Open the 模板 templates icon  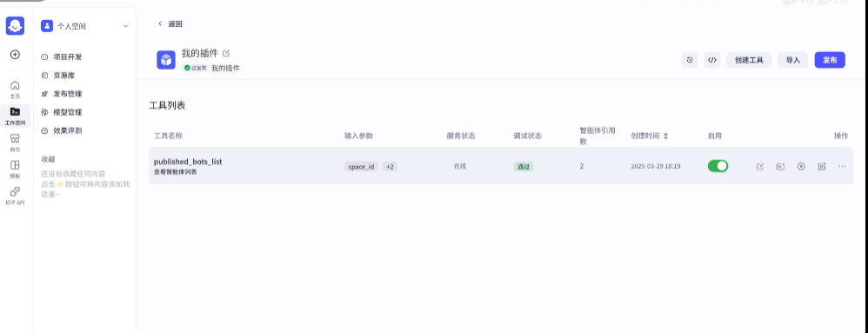click(x=15, y=169)
